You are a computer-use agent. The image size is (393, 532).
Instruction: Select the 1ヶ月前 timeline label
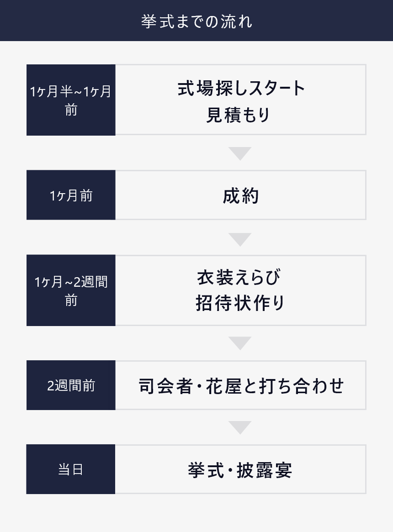(x=71, y=195)
